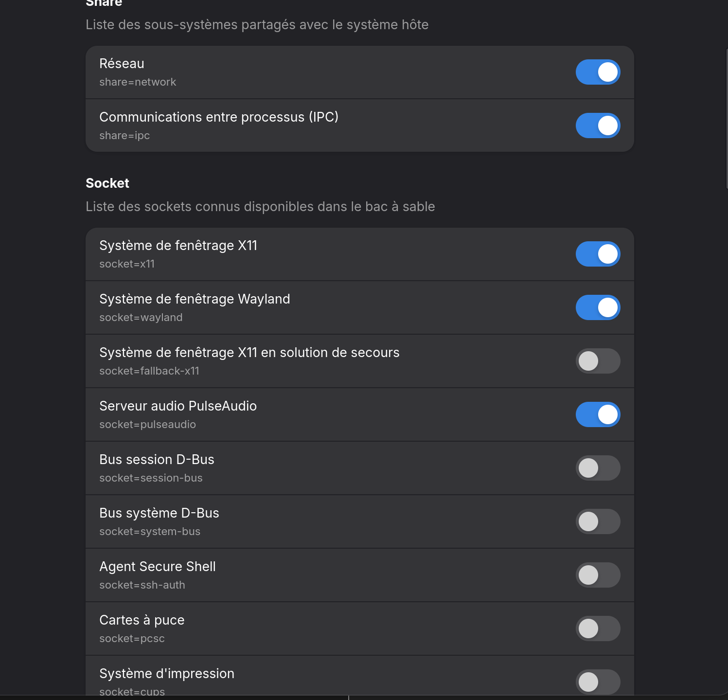Turn on the Agent Secure Shell switch

click(x=598, y=575)
